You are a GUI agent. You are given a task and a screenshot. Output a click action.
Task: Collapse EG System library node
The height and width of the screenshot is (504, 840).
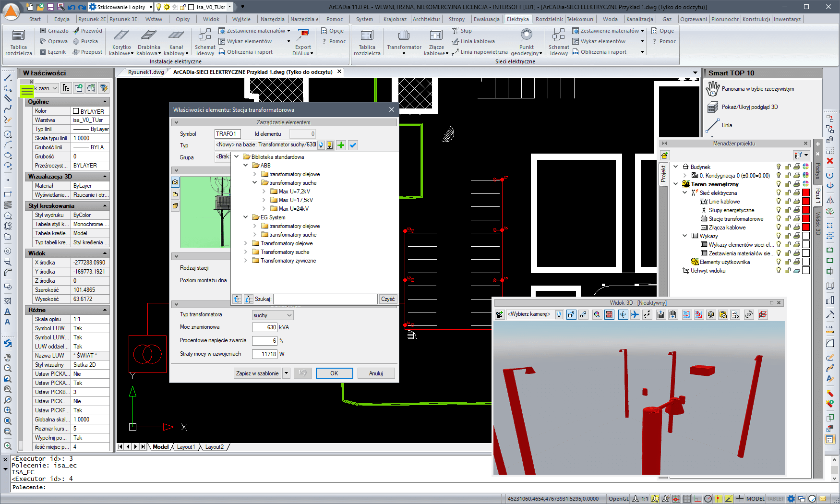tap(246, 217)
